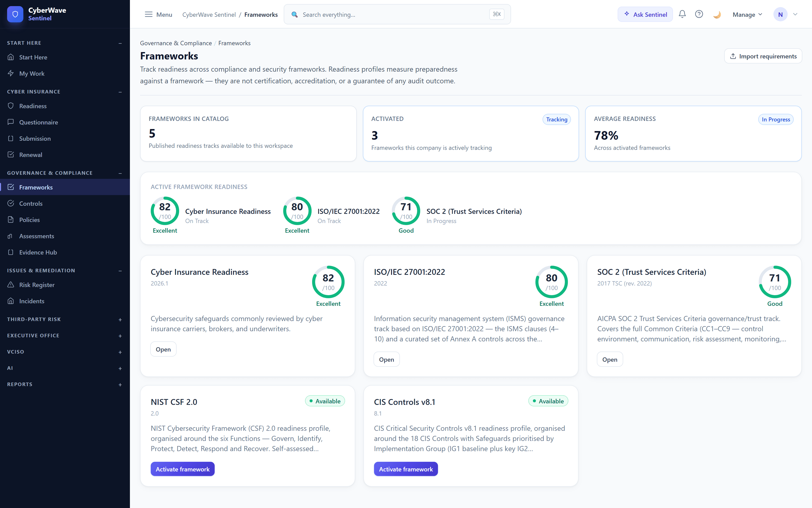This screenshot has width=812, height=508.
Task: Expand the vCISO section
Action: click(120, 352)
